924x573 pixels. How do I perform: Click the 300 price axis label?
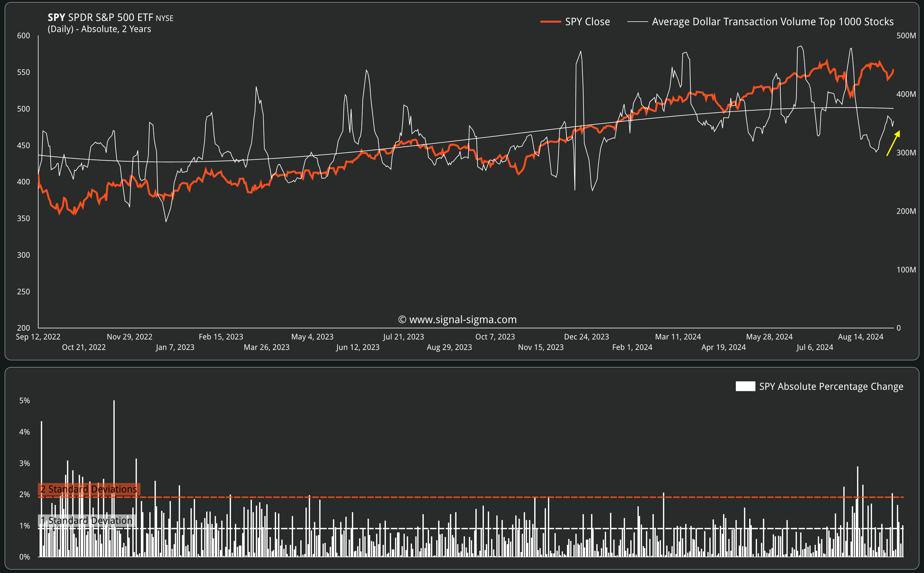23,255
